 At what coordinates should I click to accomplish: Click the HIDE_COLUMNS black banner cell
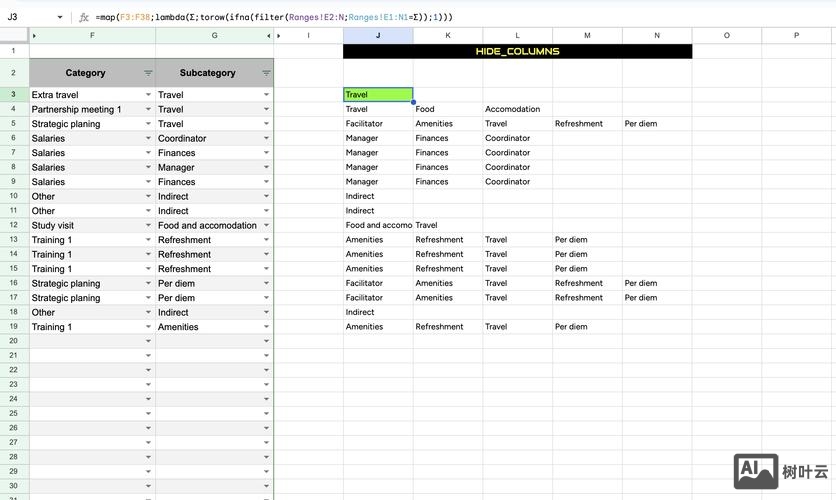[x=517, y=51]
